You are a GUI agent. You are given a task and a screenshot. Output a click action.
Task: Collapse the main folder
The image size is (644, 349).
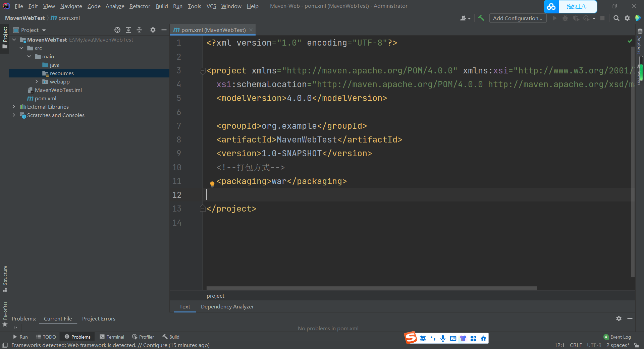point(29,56)
